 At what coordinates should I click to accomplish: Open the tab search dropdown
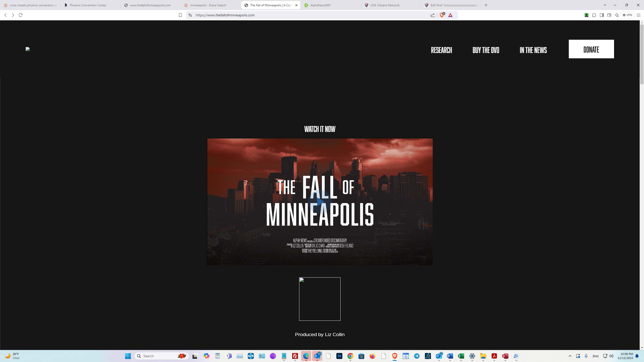click(605, 5)
